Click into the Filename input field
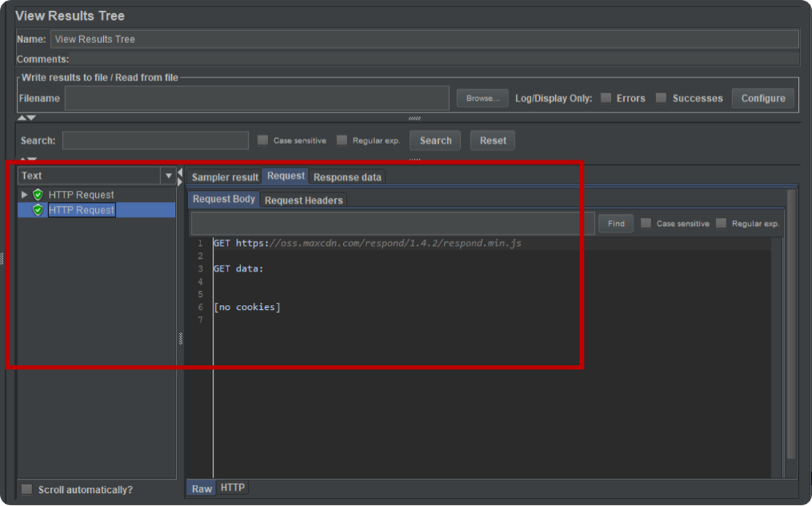812x506 pixels. pos(256,98)
